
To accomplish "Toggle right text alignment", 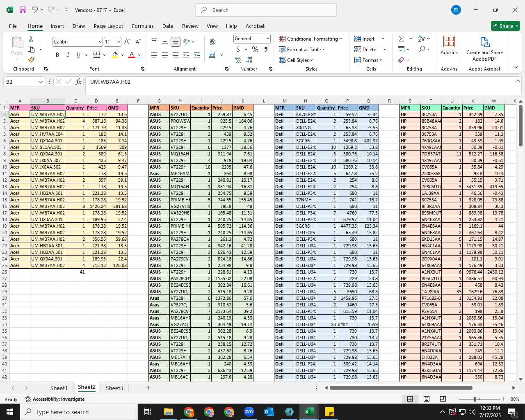I will 176,55.
